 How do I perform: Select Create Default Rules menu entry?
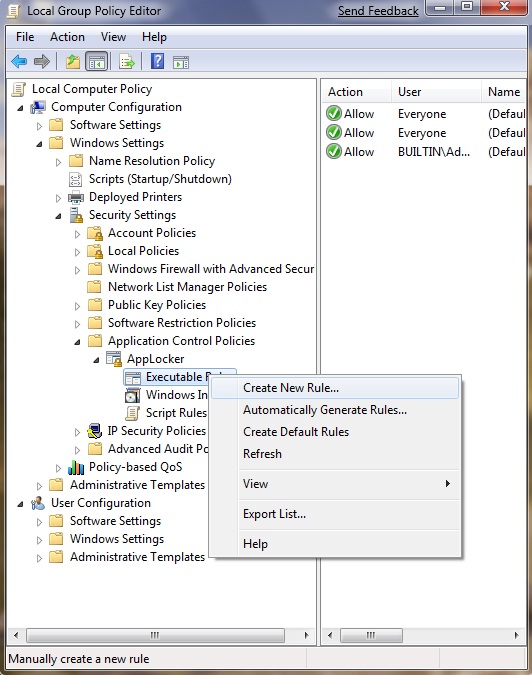click(x=335, y=432)
